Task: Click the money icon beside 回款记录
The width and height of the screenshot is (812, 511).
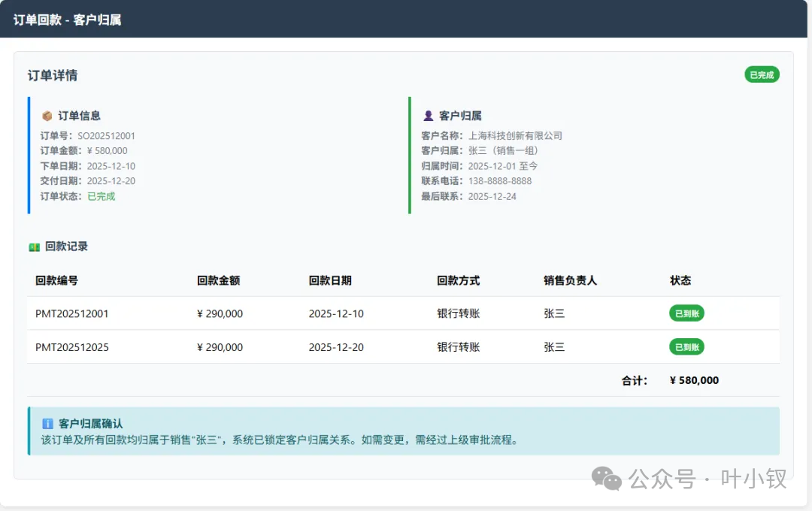Action: (x=34, y=247)
